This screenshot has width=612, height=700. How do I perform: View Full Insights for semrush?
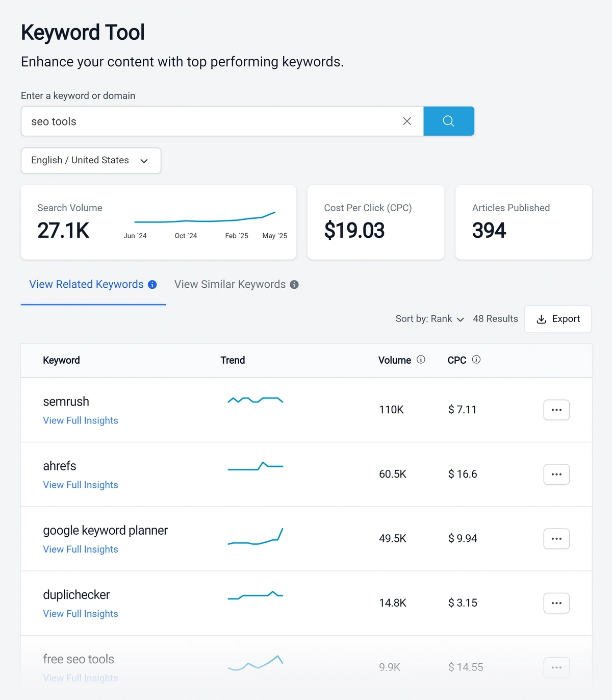(81, 420)
